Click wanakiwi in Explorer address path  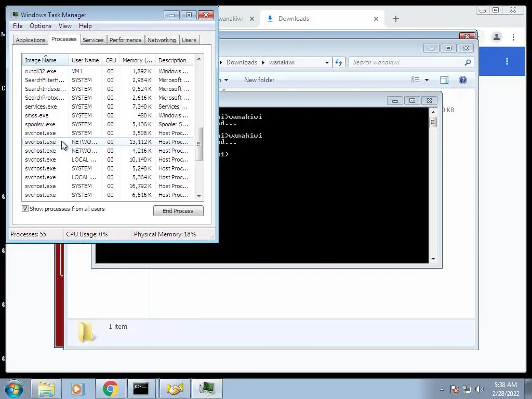coord(282,62)
